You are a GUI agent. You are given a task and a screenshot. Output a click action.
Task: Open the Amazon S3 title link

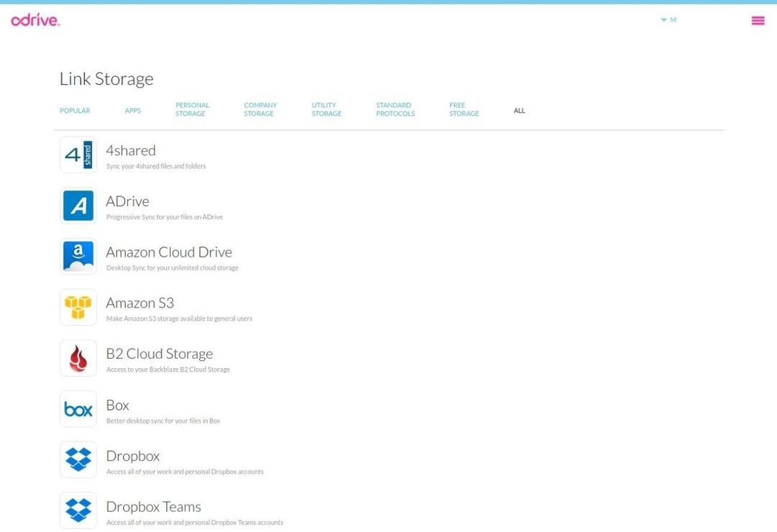tap(140, 303)
